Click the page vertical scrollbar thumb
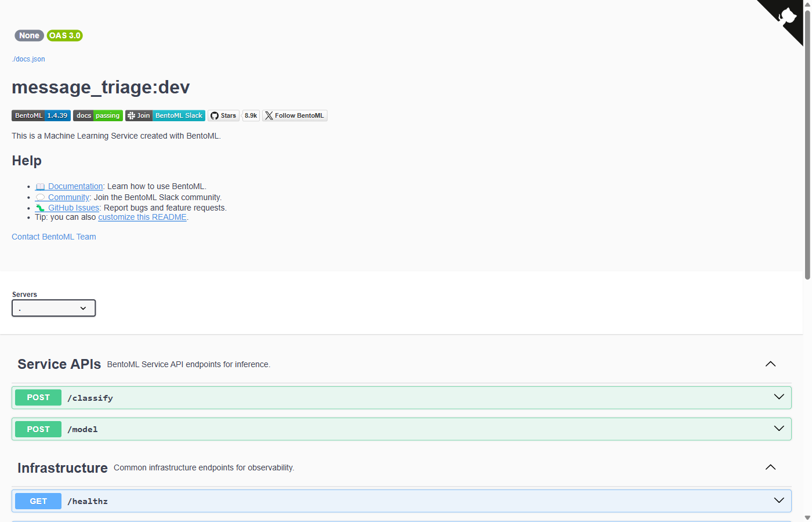This screenshot has height=522, width=812. [x=807, y=145]
